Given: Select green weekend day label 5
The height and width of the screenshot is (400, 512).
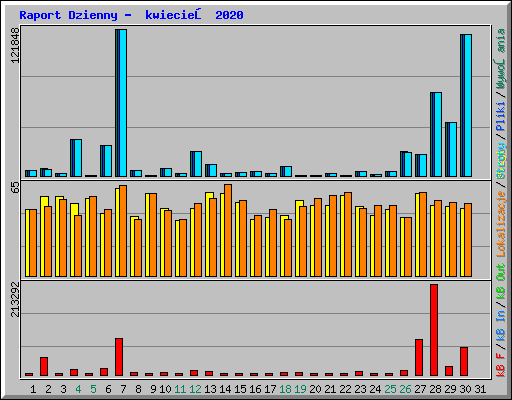Looking at the screenshot, I should 93,389.
